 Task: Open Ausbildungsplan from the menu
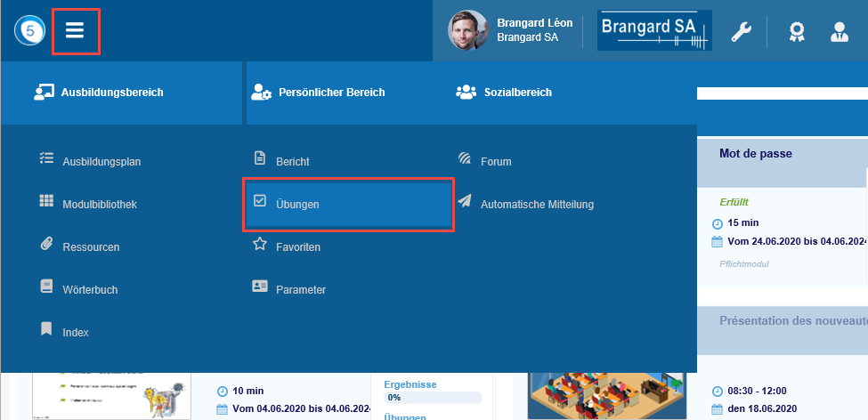(101, 161)
